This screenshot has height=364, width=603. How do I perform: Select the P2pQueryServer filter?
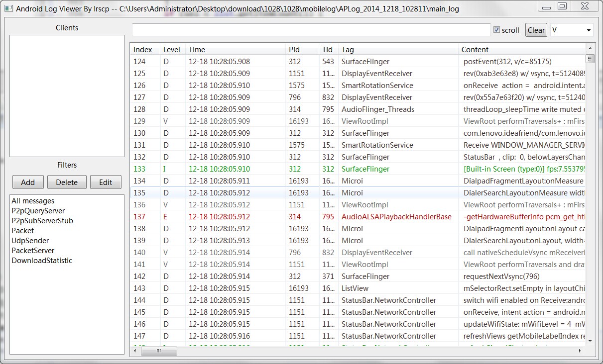coord(38,211)
